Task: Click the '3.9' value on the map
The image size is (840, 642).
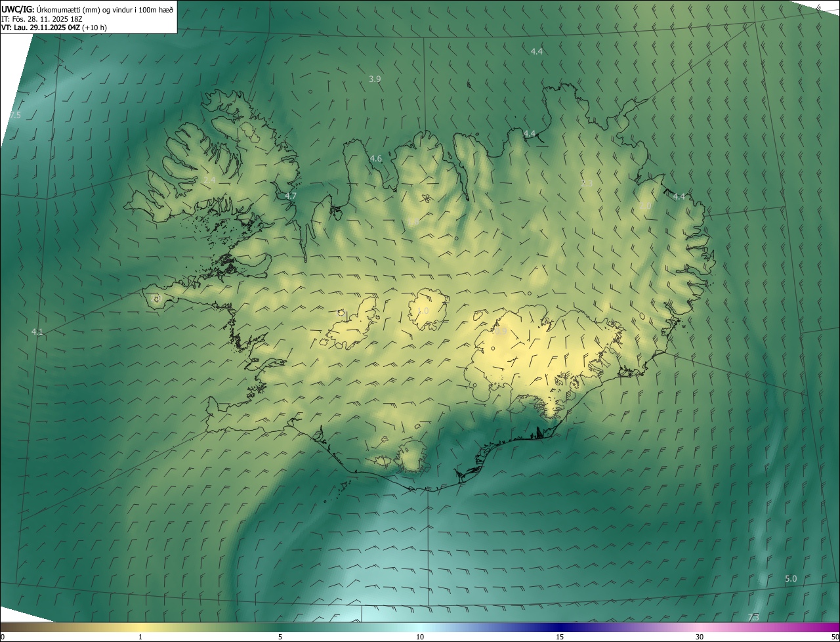Action: click(x=375, y=79)
